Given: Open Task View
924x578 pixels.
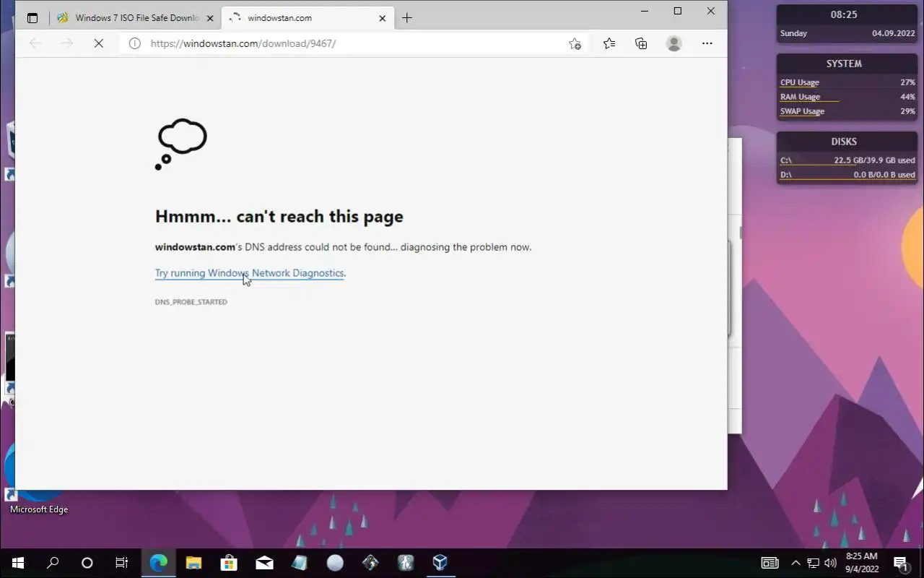Looking at the screenshot, I should coord(122,563).
